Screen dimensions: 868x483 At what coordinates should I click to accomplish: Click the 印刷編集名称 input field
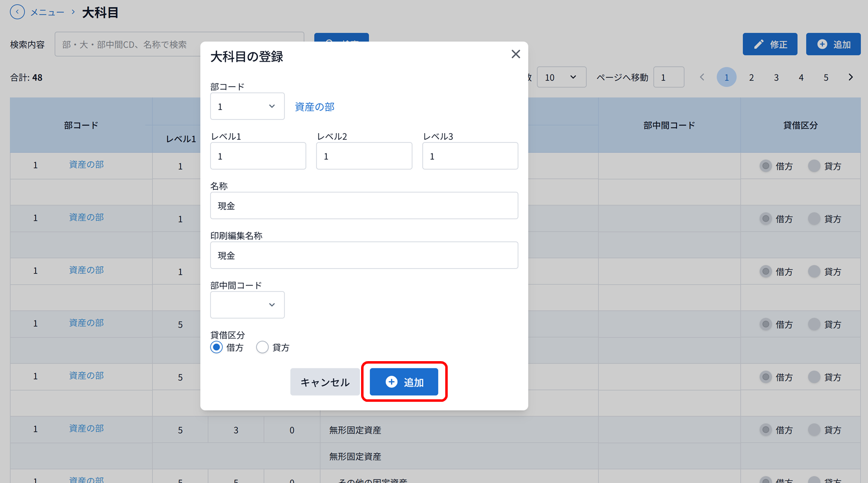(364, 255)
